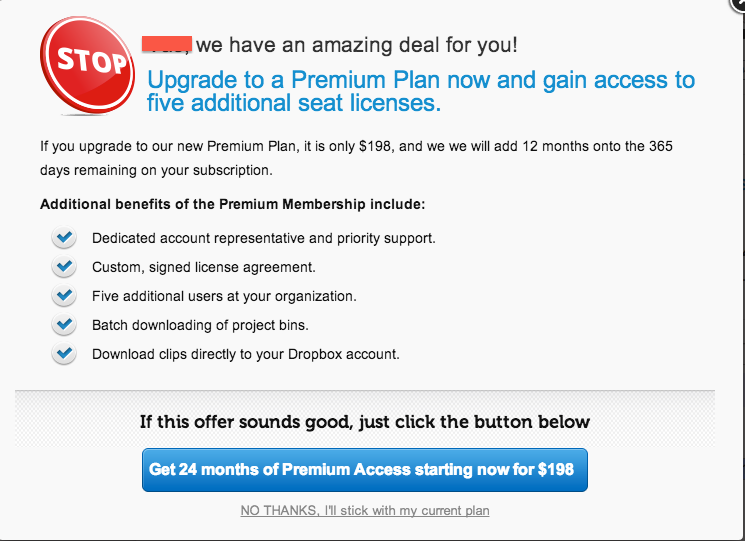
Task: Click checkmark beside Five additional users
Action: (64, 296)
